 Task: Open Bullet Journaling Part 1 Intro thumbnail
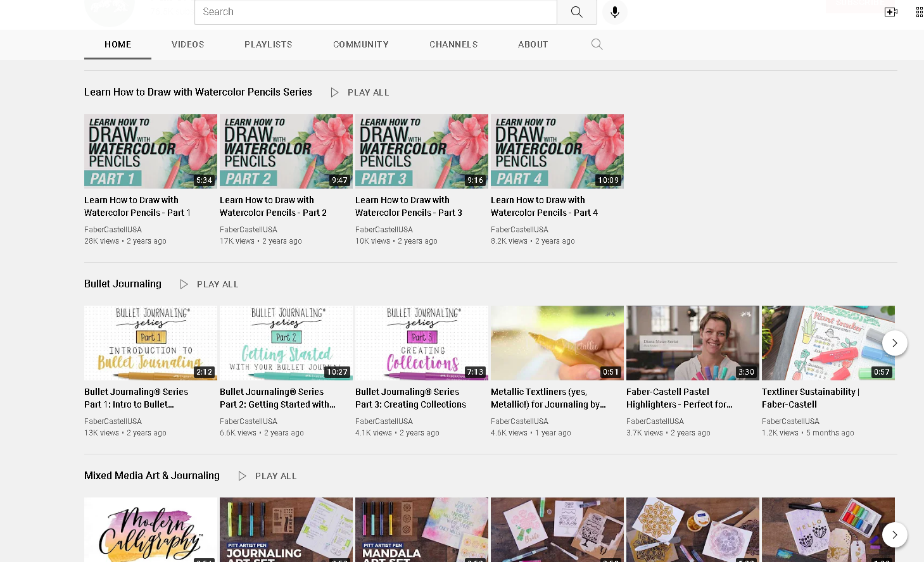151,343
